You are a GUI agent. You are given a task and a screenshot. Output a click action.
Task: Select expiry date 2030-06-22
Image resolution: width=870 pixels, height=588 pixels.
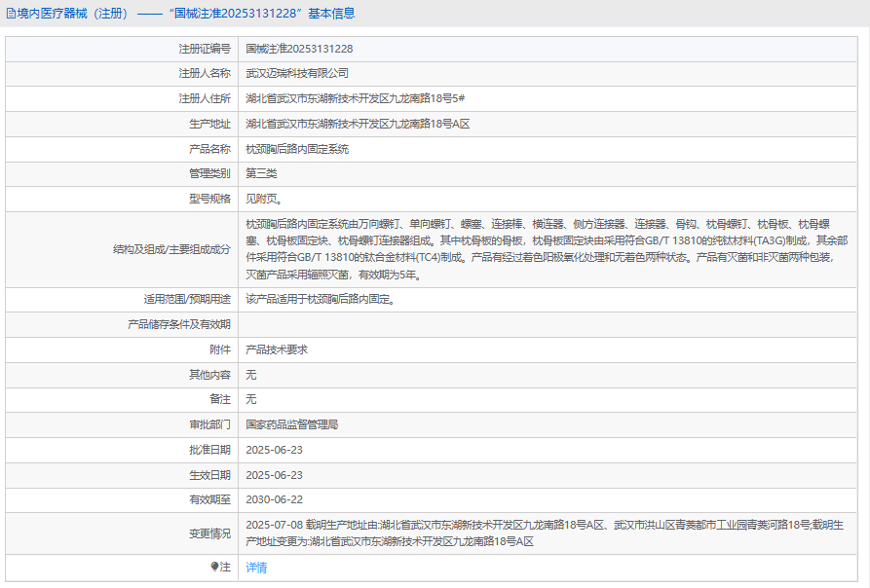pos(274,499)
